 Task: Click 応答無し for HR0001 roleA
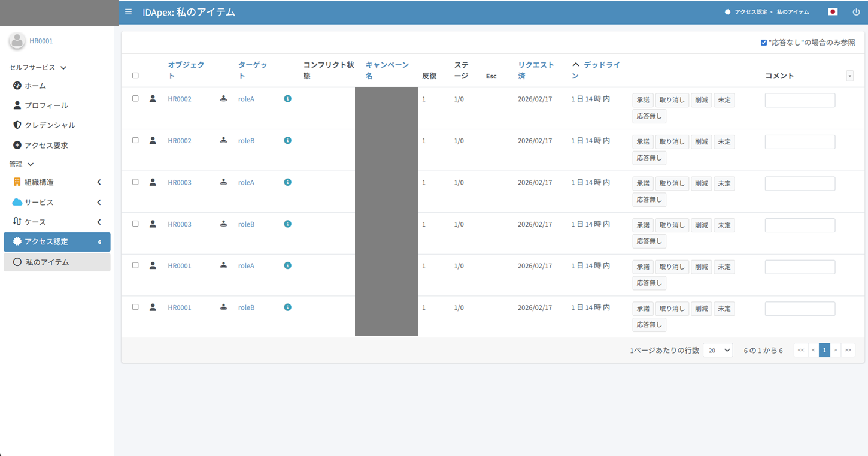[650, 283]
